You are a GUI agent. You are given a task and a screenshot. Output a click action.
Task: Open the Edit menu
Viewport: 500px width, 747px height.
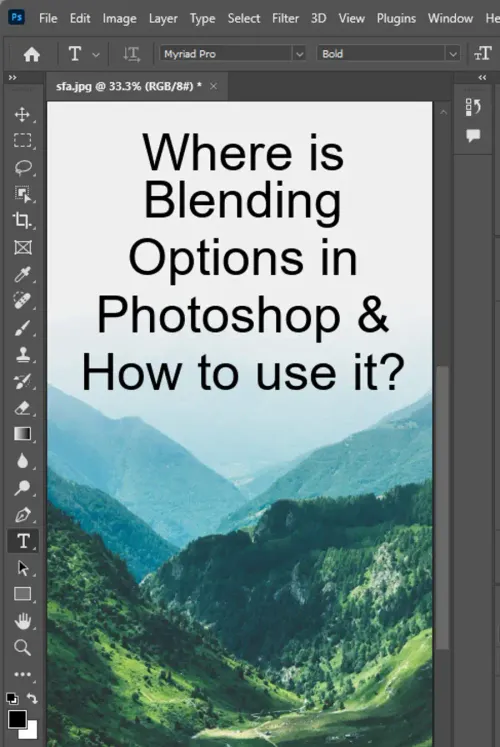click(80, 19)
